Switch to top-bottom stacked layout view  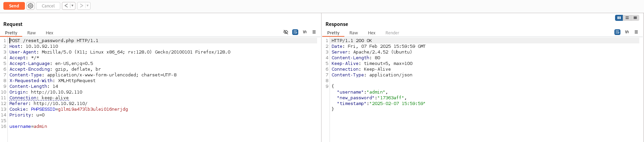pos(627,18)
